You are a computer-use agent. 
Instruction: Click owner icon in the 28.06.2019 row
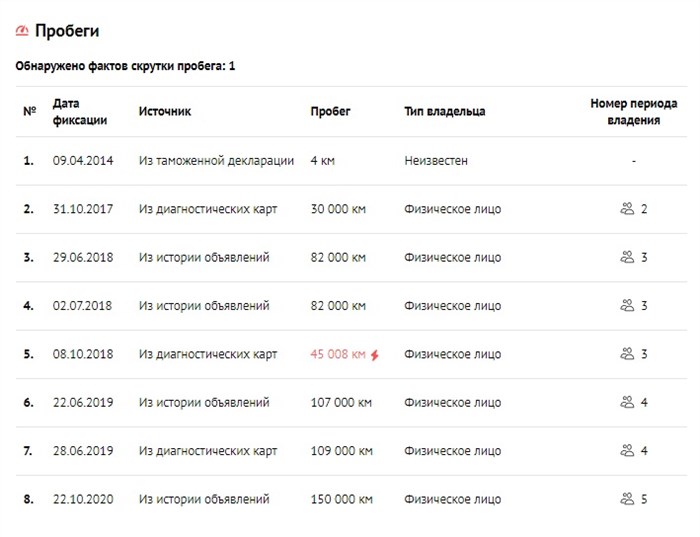(x=627, y=451)
